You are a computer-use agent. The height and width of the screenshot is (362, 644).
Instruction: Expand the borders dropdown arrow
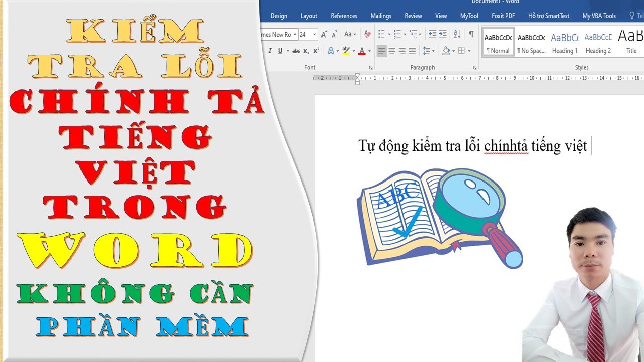tap(469, 51)
